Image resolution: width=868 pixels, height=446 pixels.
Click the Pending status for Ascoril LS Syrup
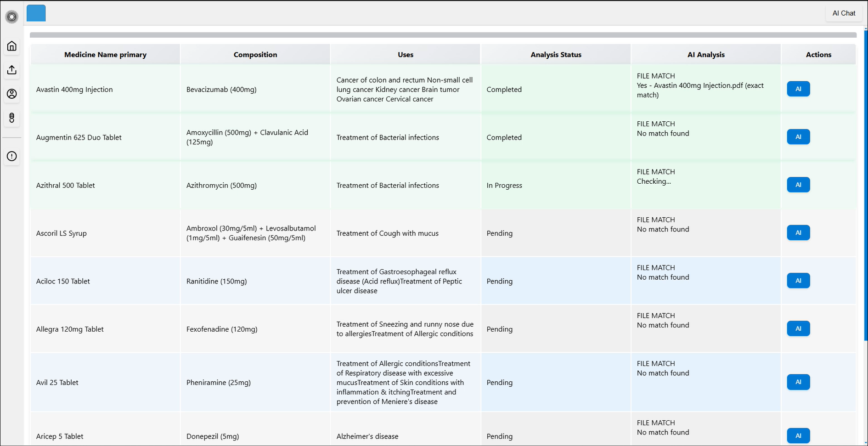[556, 233]
